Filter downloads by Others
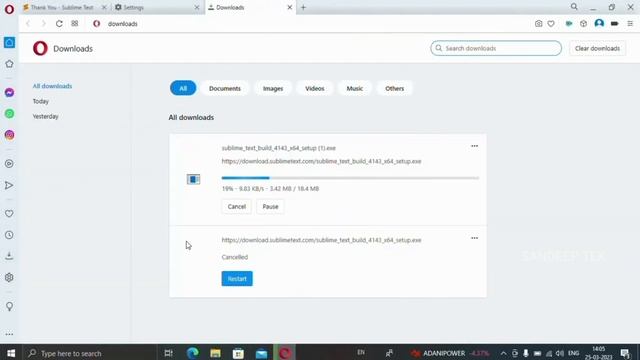This screenshot has height=360, width=640. pos(395,88)
